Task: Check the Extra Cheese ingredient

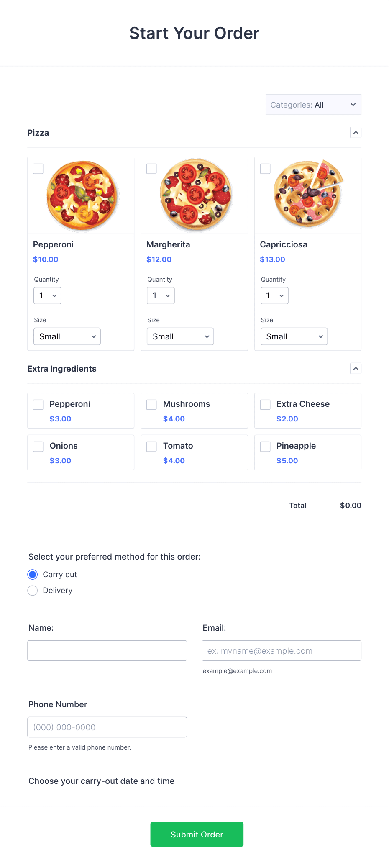Action: click(265, 404)
